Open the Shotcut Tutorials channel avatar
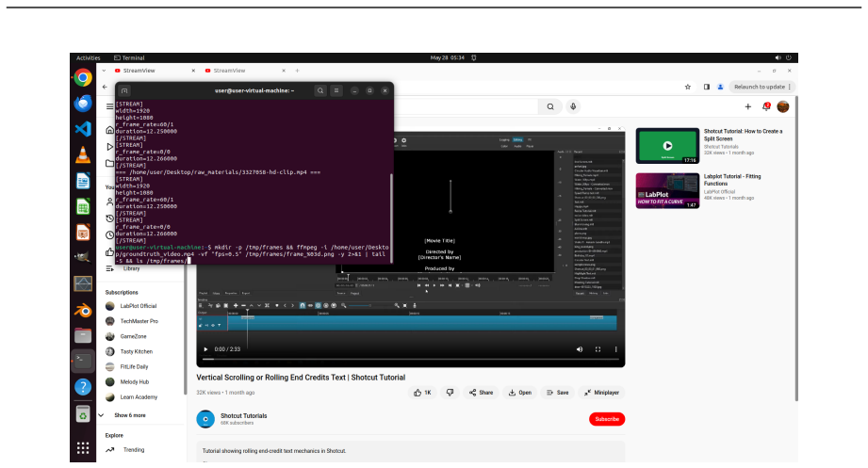868x468 pixels. (205, 419)
